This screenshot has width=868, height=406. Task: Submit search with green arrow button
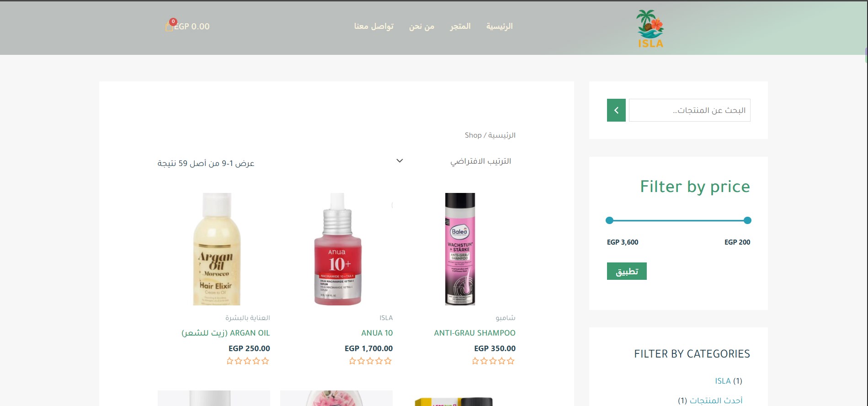[x=616, y=110]
